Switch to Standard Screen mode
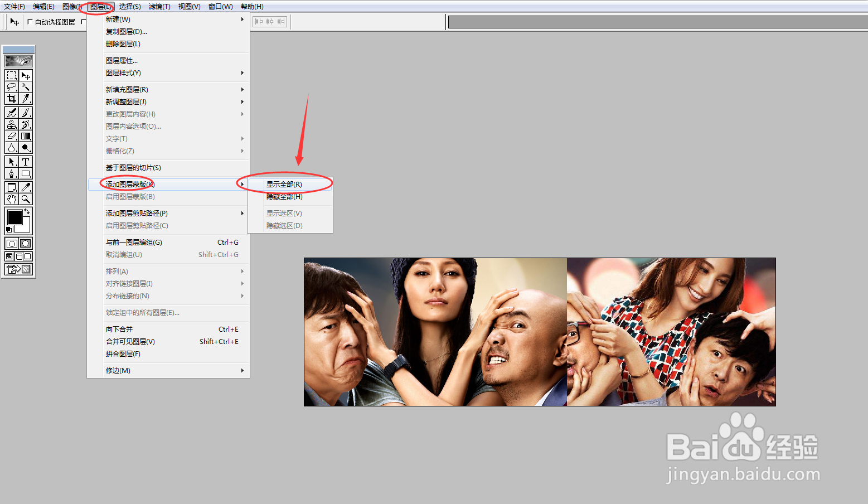 (9, 256)
